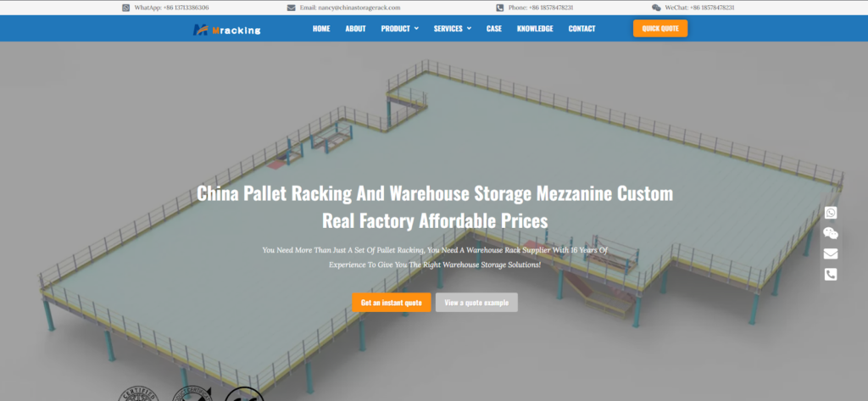The height and width of the screenshot is (401, 868).
Task: Expand the SERVICES dropdown menu
Action: click(x=452, y=29)
